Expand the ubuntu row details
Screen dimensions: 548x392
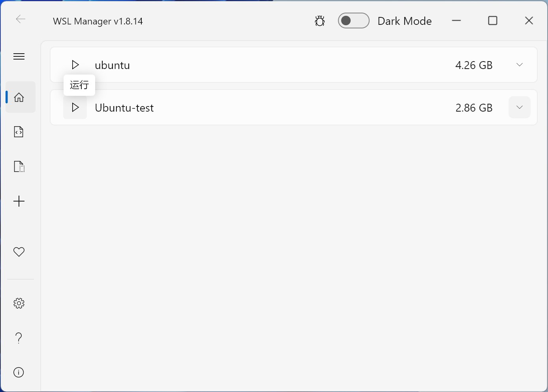(x=520, y=65)
